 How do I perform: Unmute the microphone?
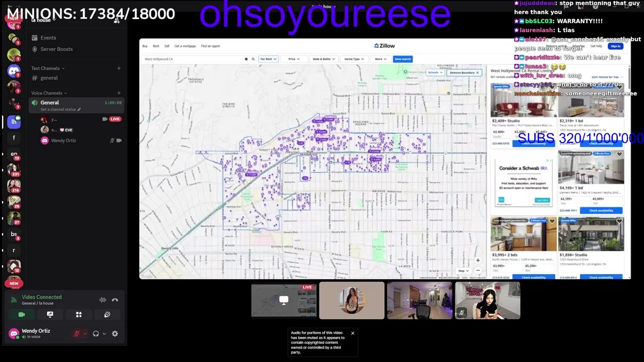coord(77,333)
